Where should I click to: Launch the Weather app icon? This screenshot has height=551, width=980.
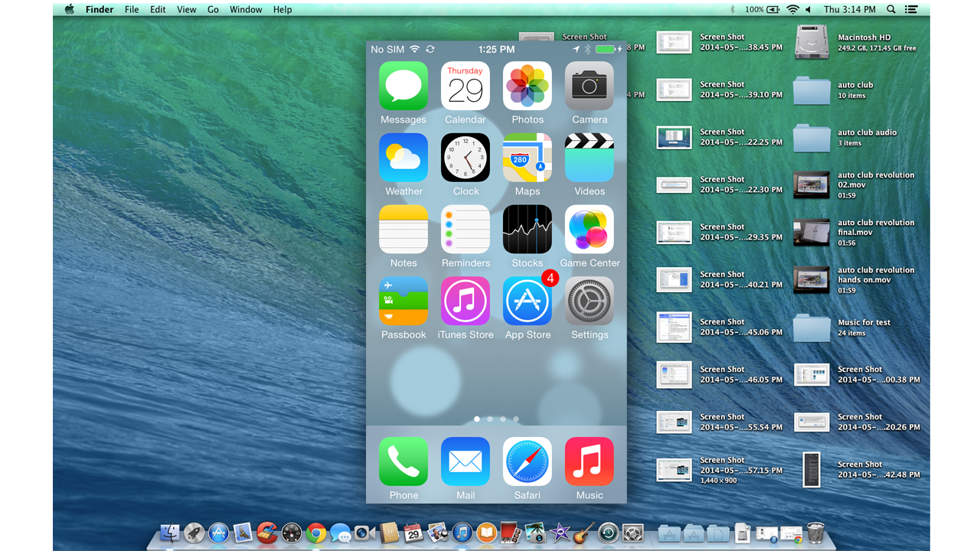click(403, 157)
